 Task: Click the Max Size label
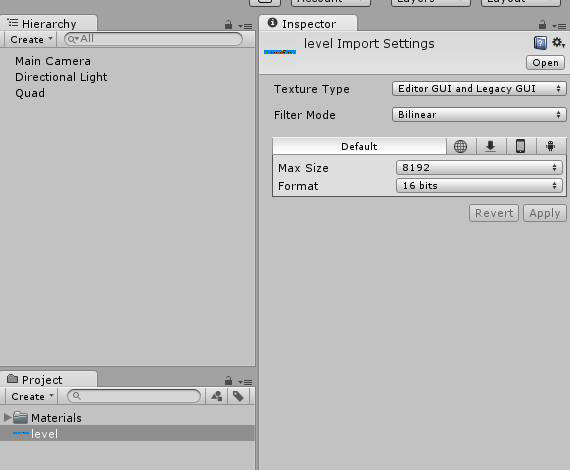pyautogui.click(x=303, y=168)
